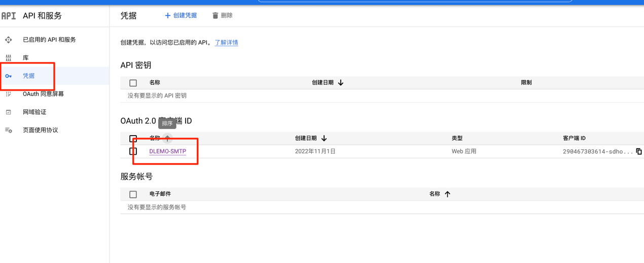Click the 了解详情 link

pos(226,43)
